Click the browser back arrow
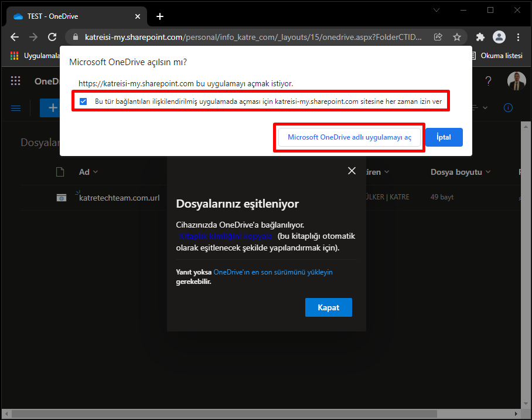Image resolution: width=532 pixels, height=420 pixels. tap(15, 37)
